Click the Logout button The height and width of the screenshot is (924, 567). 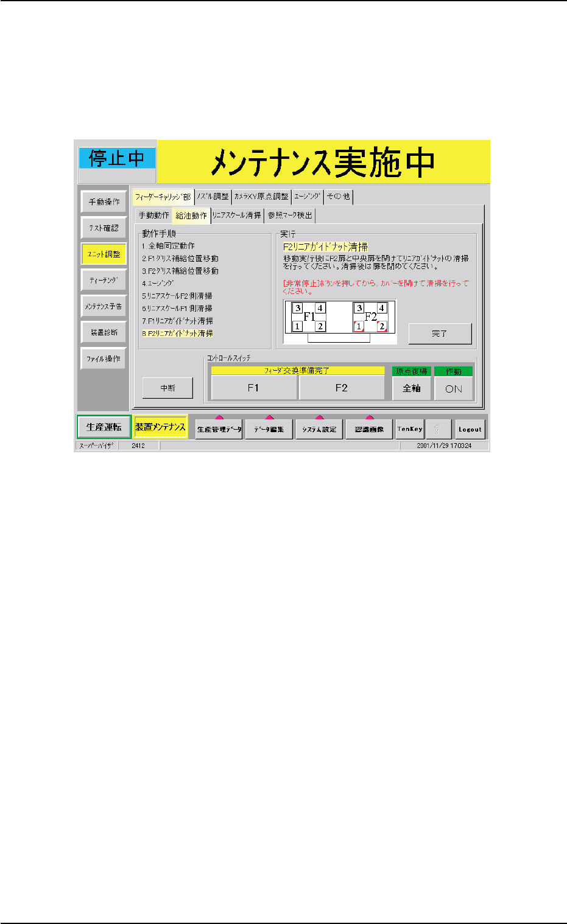click(470, 429)
